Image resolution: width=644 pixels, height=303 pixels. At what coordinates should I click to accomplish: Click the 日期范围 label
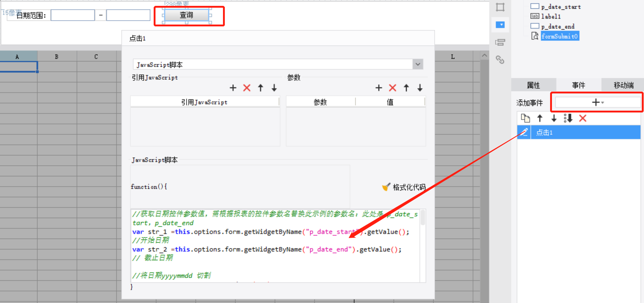click(x=31, y=15)
